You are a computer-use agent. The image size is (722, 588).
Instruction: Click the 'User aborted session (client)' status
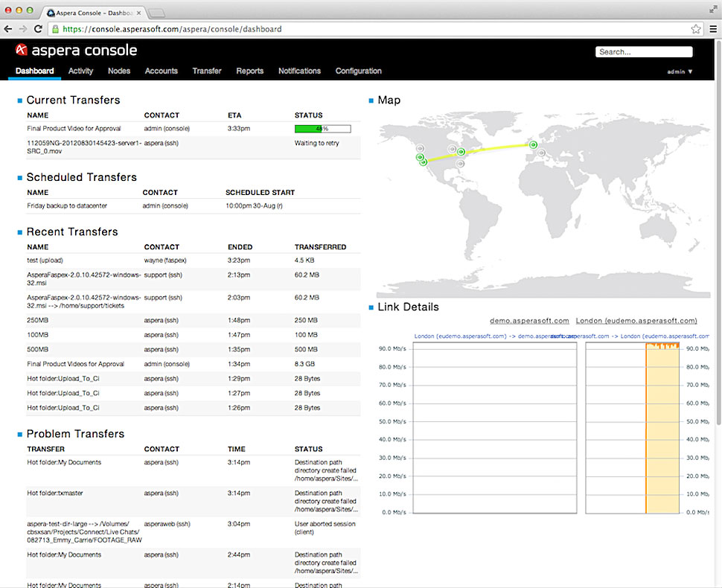coord(325,528)
